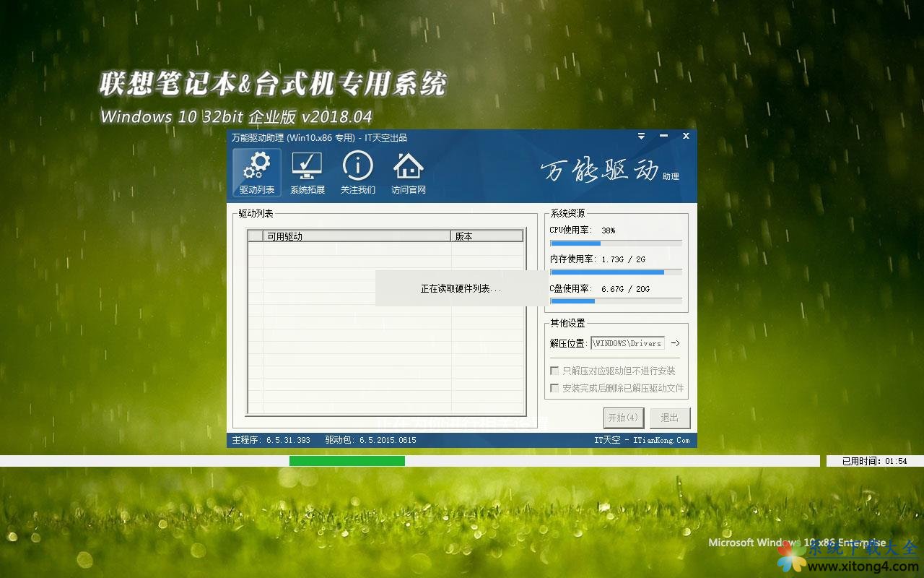The image size is (924, 578).
Task: Open IT天空 - ITianKong.Com footer link
Action: pos(641,440)
